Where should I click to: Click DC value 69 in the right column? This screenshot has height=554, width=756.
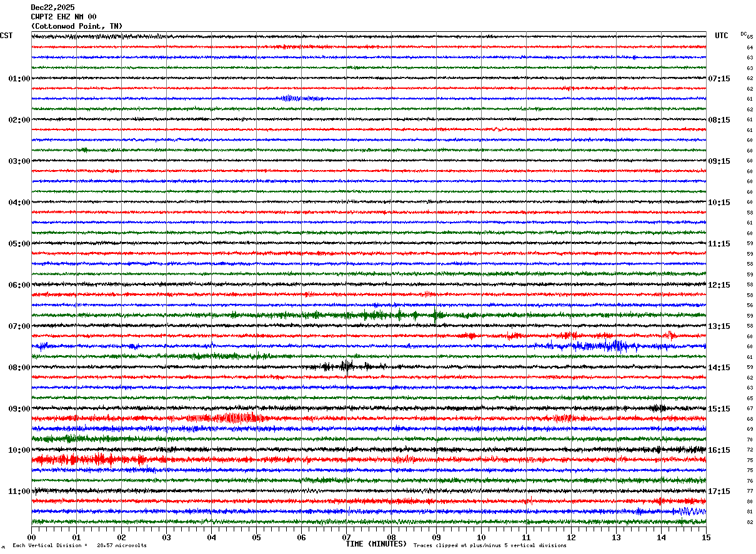pyautogui.click(x=750, y=430)
